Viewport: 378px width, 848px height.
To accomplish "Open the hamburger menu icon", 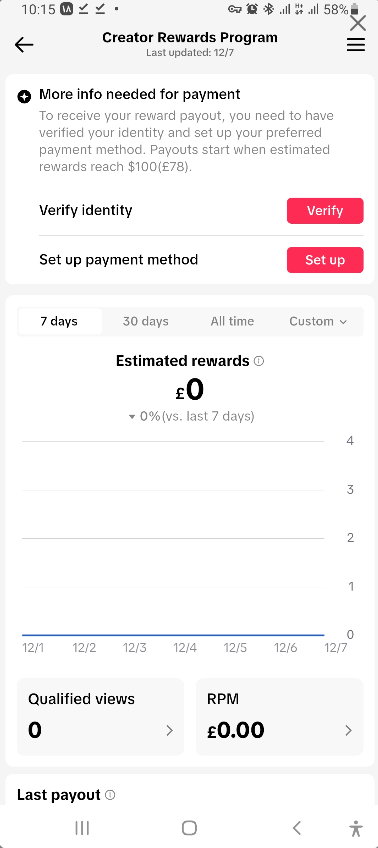I will [356, 45].
